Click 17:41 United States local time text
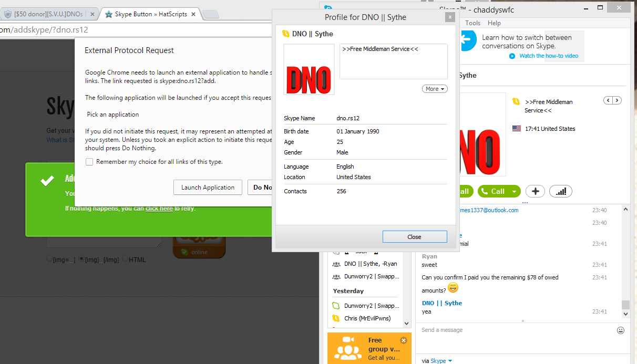 (550, 129)
